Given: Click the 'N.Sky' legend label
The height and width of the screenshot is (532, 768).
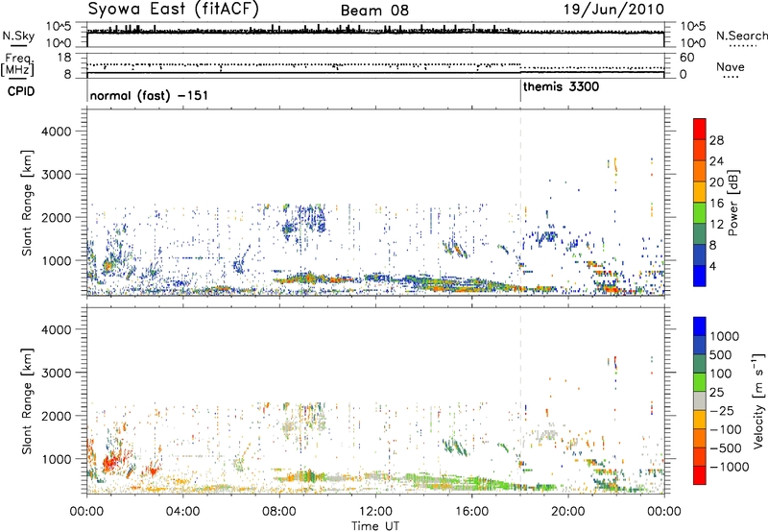Looking at the screenshot, I should (18, 36).
